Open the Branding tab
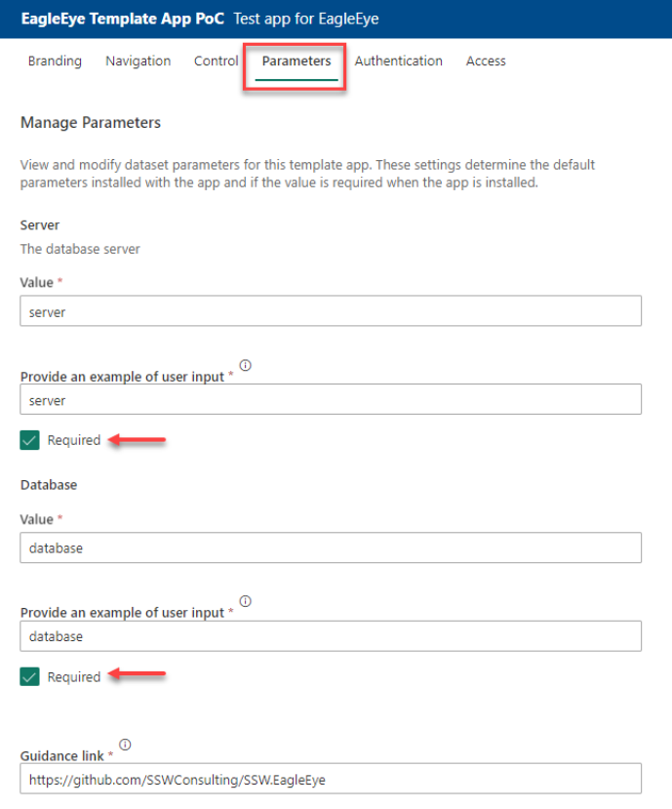The width and height of the screenshot is (672, 809). tap(55, 61)
